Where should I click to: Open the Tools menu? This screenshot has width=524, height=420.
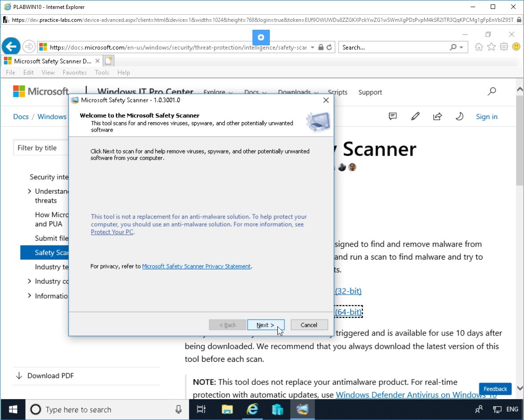(x=102, y=72)
